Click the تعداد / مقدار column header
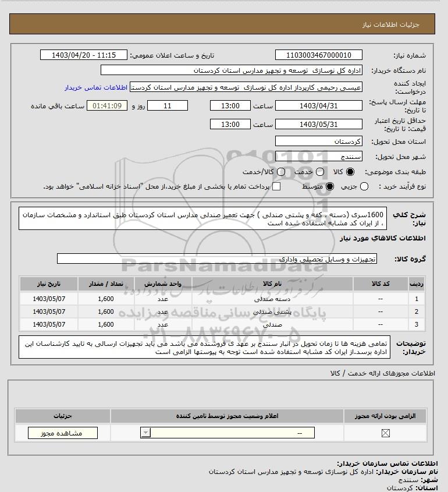 (106, 284)
